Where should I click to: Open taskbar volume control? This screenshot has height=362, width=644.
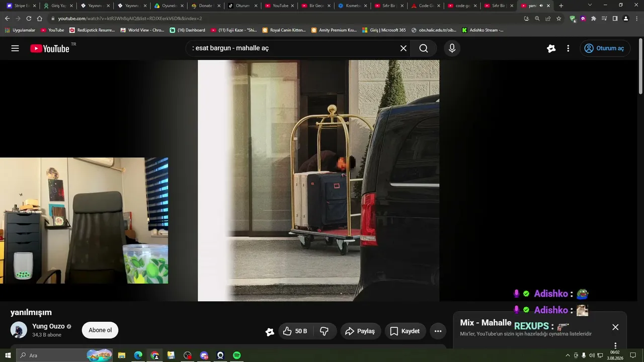click(x=592, y=355)
